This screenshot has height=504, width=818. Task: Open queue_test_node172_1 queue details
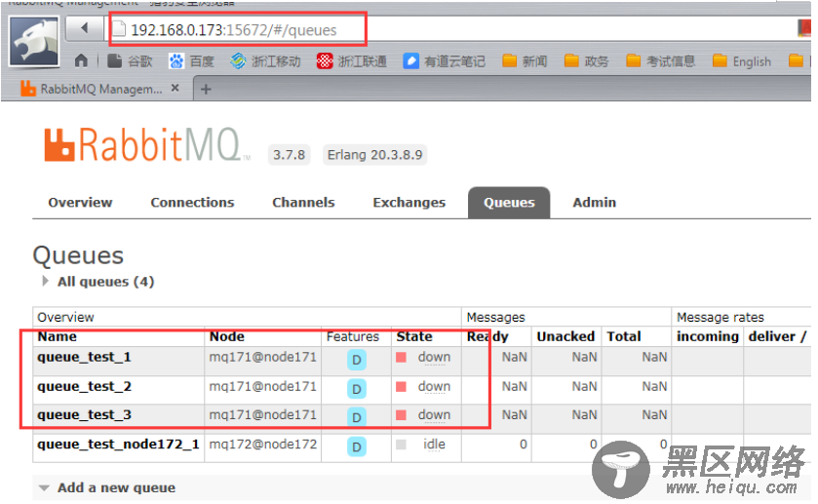pos(118,444)
